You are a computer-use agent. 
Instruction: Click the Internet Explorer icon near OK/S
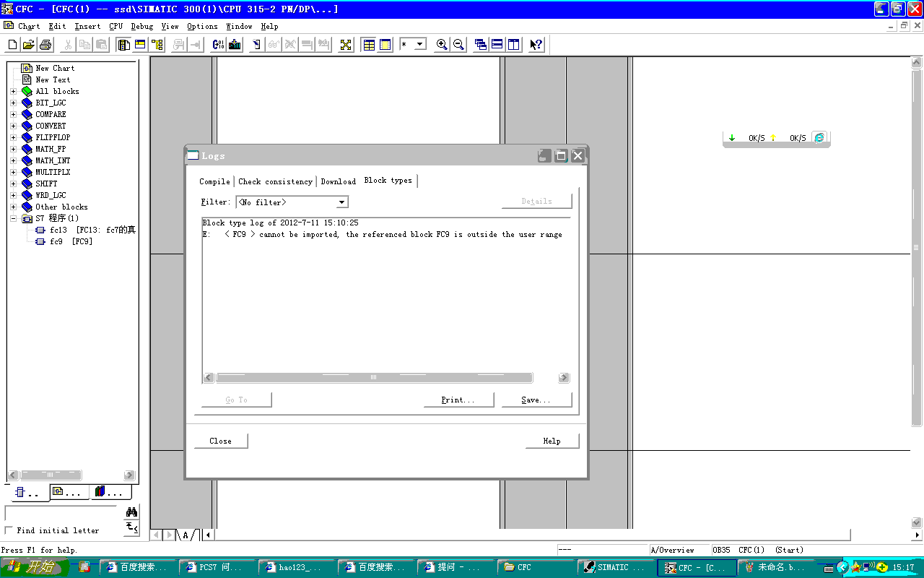click(x=819, y=137)
